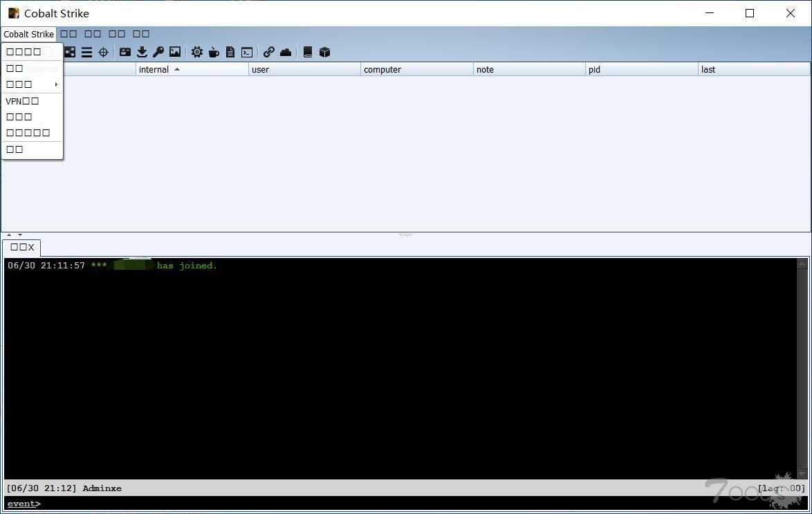
Task: Click the 'has joined.' log message
Action: [187, 265]
